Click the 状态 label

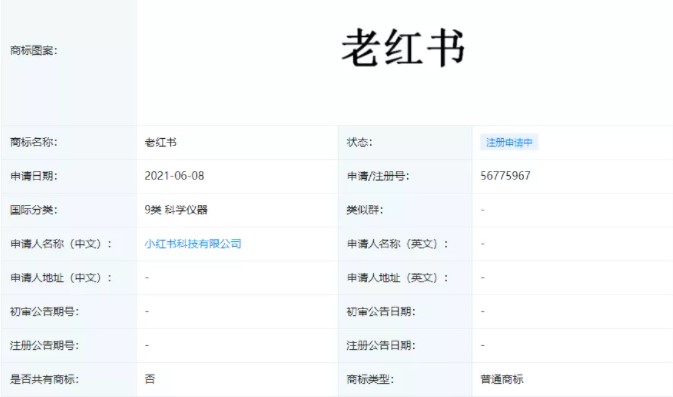359,142
